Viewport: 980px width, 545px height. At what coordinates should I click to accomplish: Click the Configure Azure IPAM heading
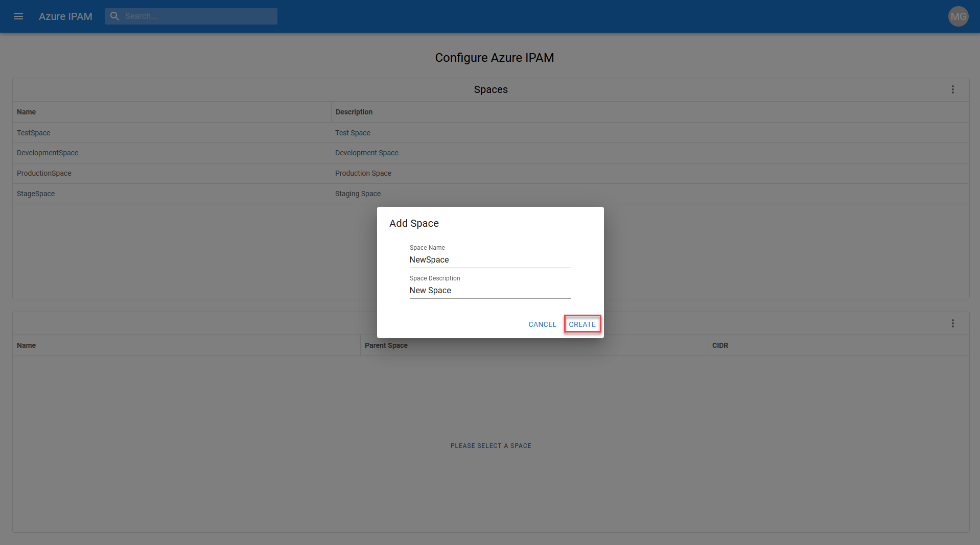[x=494, y=58]
